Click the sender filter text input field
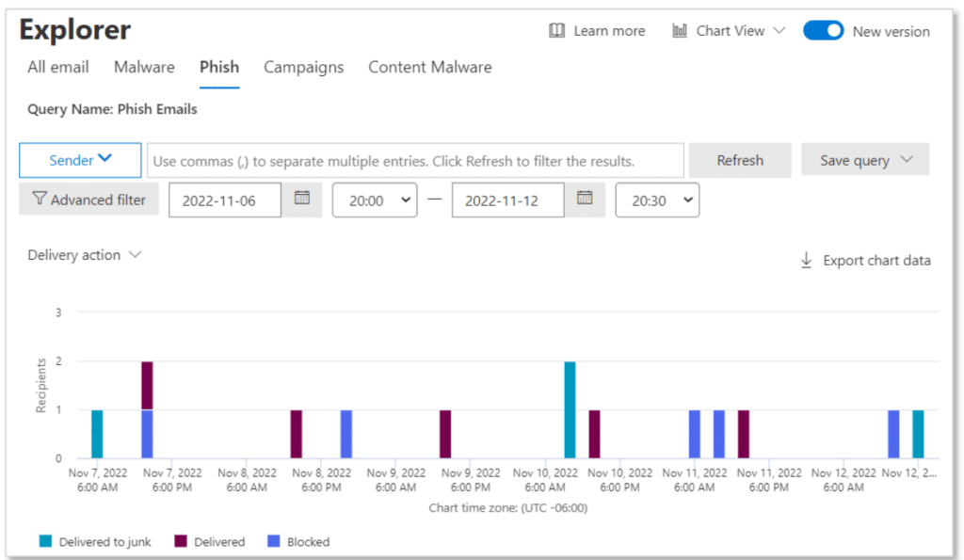The width and height of the screenshot is (964, 560). pos(415,160)
